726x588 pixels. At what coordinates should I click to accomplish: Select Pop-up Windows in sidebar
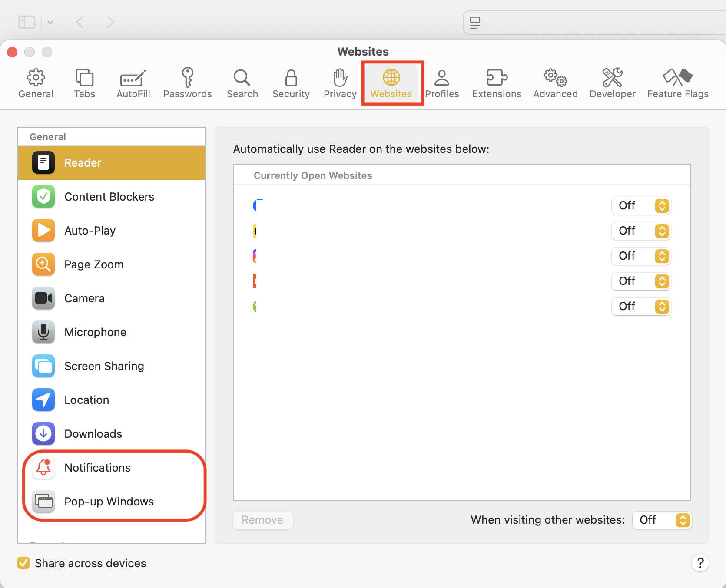109,502
